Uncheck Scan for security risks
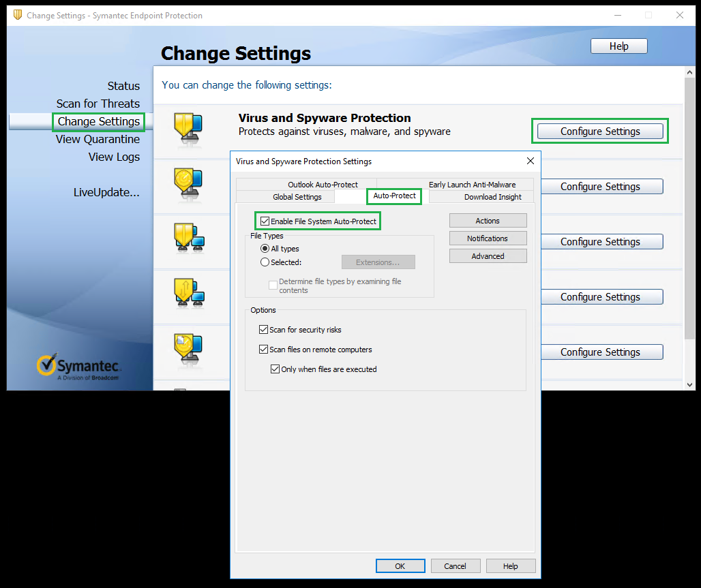 [263, 329]
